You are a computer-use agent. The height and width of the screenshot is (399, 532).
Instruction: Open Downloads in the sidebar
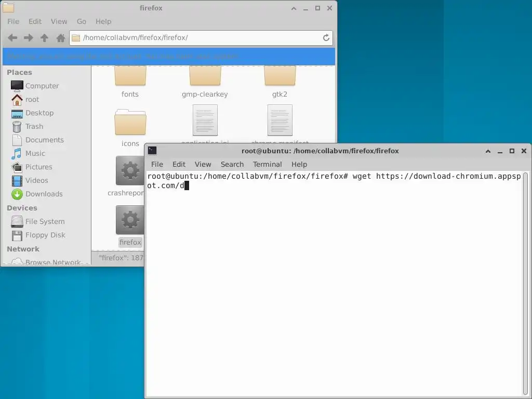point(37,194)
